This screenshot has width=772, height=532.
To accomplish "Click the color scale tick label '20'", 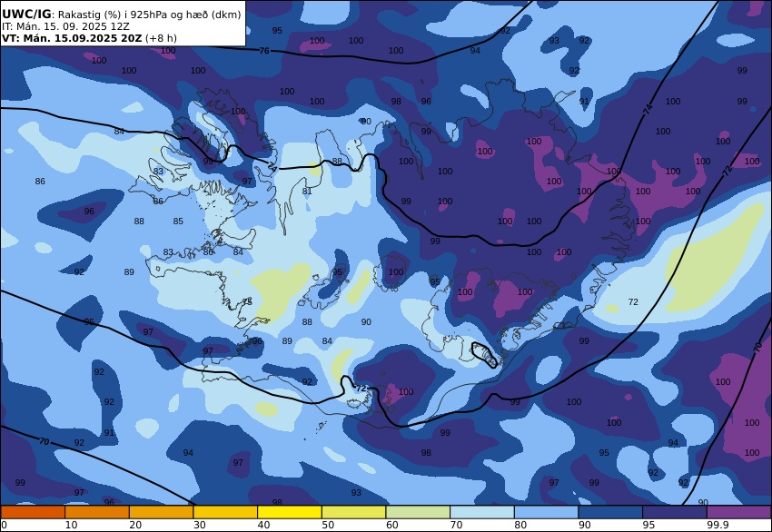I will (x=135, y=525).
